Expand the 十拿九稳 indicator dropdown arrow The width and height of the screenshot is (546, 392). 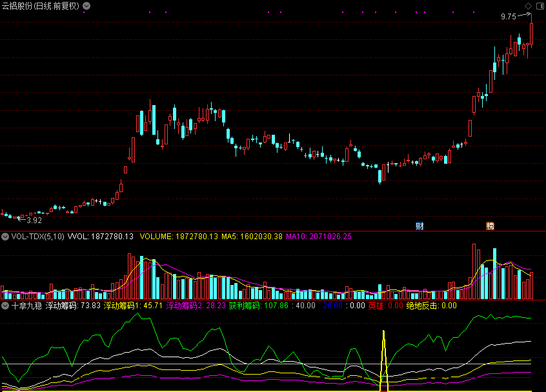tap(5, 306)
